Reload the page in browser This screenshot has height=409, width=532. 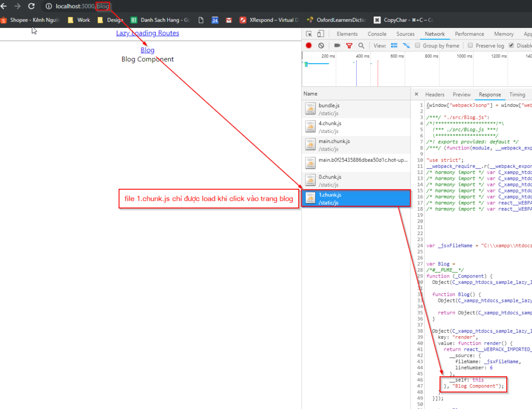click(31, 6)
